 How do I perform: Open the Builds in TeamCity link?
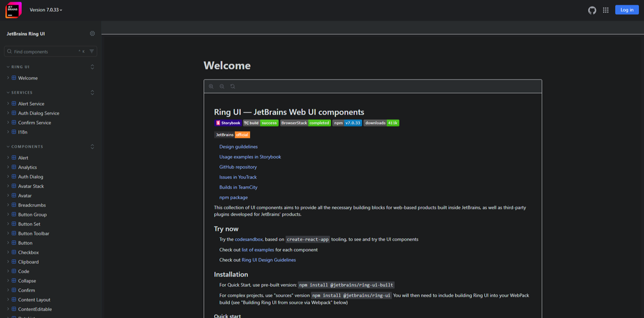238,187
